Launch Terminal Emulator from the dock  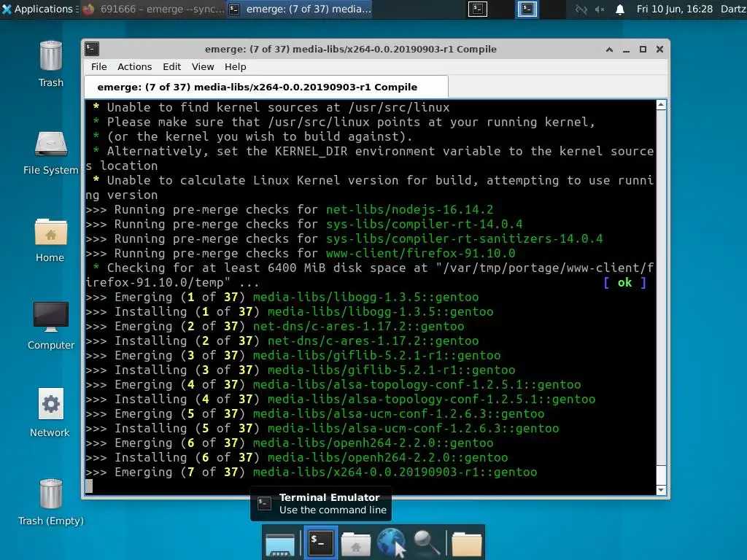[x=320, y=542]
